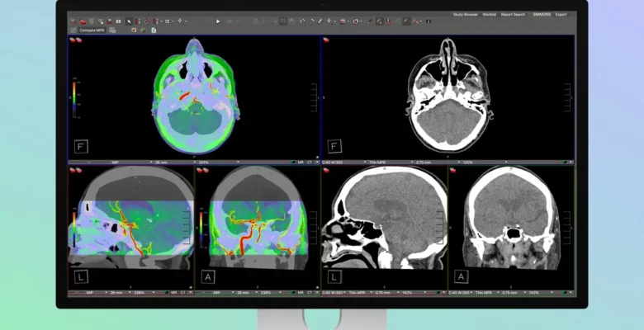644x330 pixels.
Task: Click the Play button in the toolbar
Action: point(218,21)
